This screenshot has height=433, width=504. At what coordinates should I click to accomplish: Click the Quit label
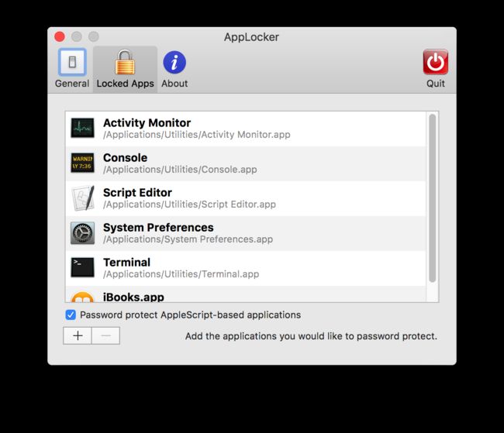436,84
